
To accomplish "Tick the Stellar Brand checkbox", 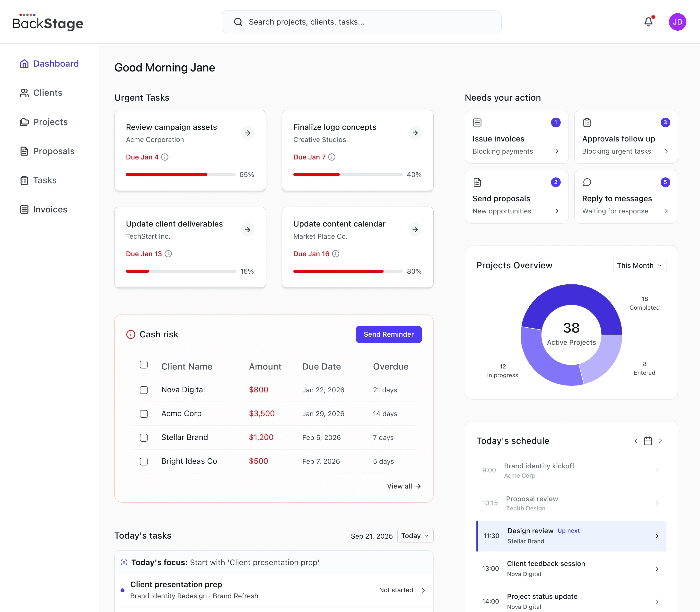I will [144, 437].
